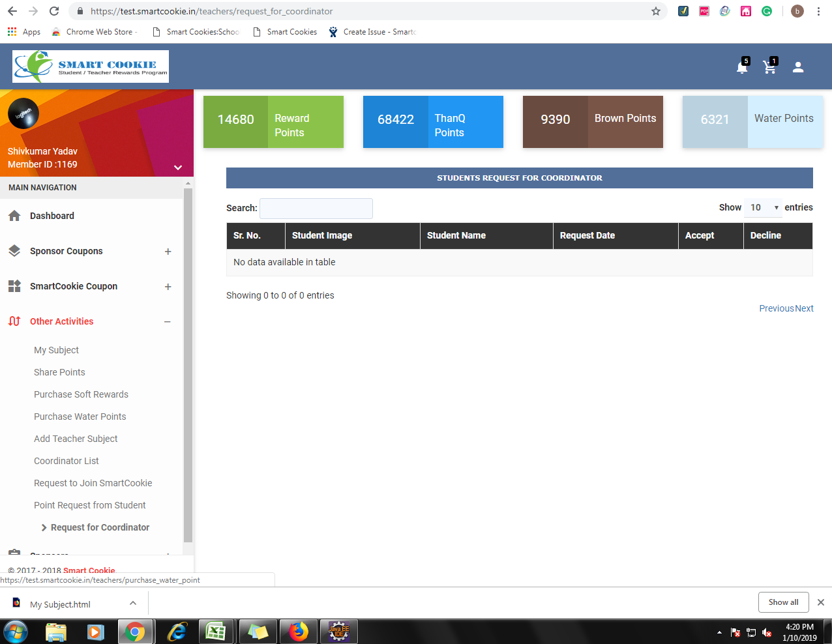The image size is (832, 644).
Task: Click the notifications bell icon
Action: 742,67
